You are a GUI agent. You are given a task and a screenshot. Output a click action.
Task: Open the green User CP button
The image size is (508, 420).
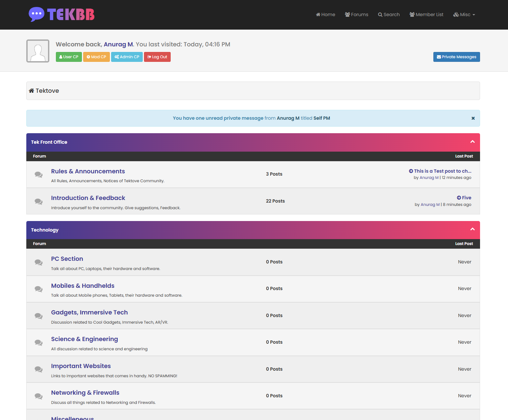coord(69,57)
